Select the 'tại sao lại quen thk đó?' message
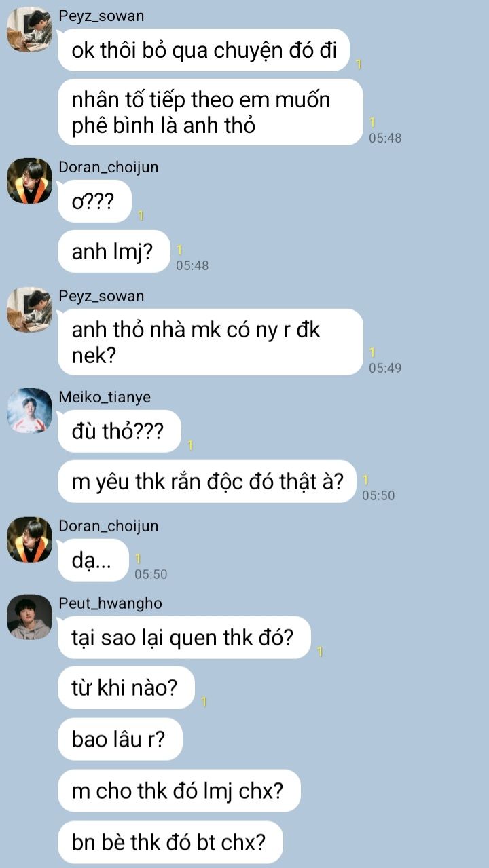 tap(184, 637)
